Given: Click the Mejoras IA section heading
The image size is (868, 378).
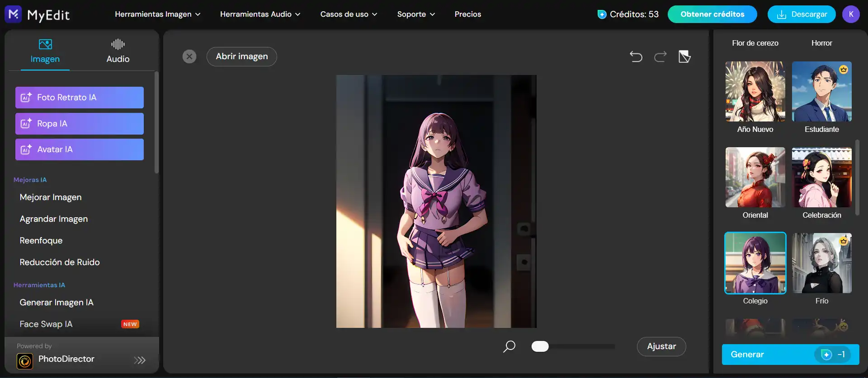Looking at the screenshot, I should (x=30, y=180).
